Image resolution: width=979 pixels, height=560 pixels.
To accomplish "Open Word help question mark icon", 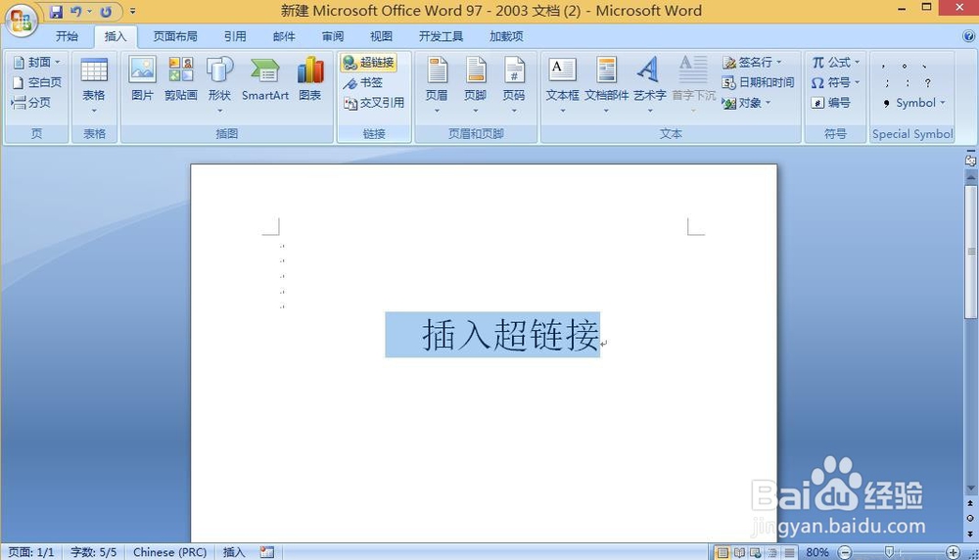I will [x=969, y=36].
